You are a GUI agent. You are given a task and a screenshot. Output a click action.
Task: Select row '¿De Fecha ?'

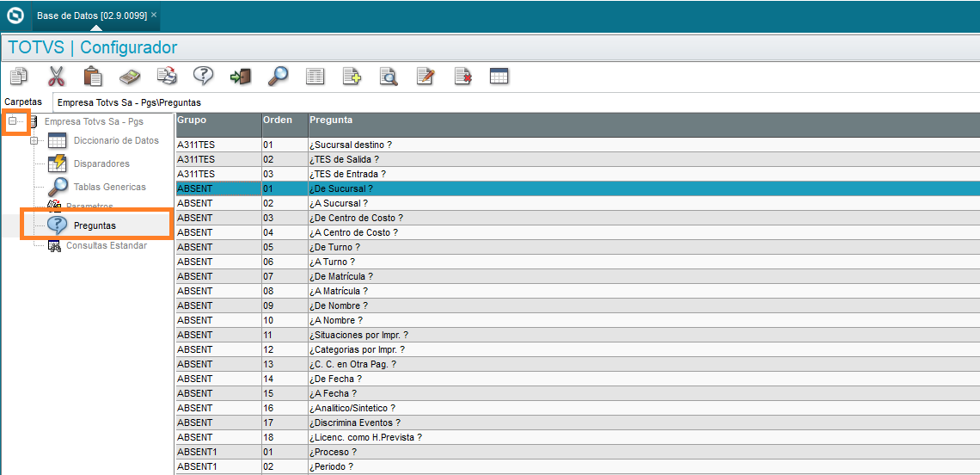click(578, 379)
